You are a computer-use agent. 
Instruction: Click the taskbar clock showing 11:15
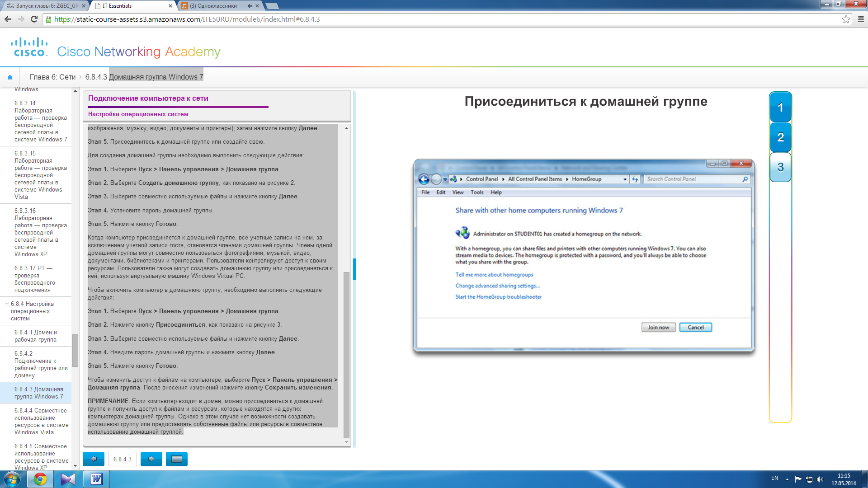tap(844, 479)
